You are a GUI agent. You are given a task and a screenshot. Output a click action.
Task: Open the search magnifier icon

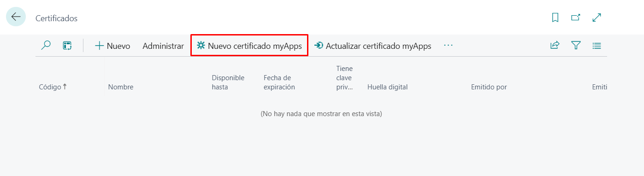[46, 46]
